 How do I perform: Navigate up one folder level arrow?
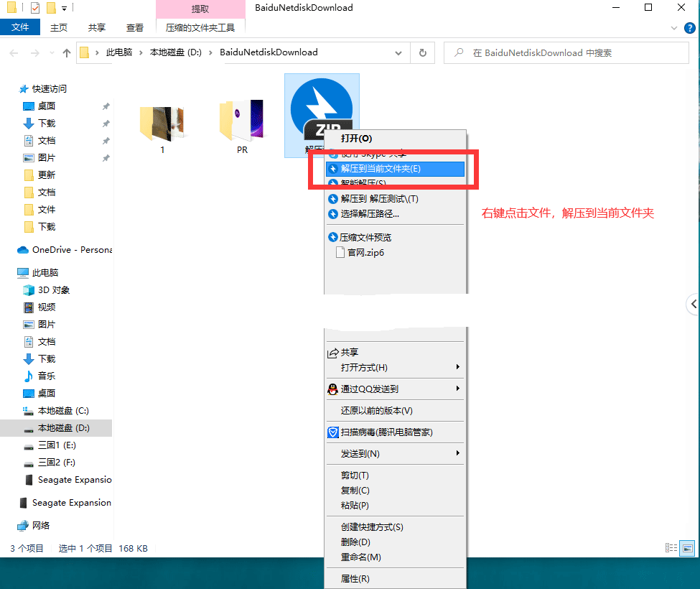pyautogui.click(x=67, y=52)
